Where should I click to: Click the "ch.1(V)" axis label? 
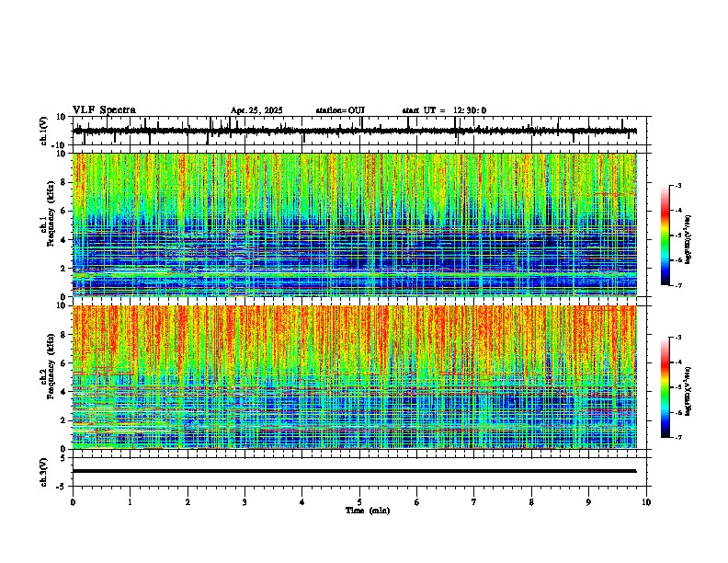click(x=44, y=131)
